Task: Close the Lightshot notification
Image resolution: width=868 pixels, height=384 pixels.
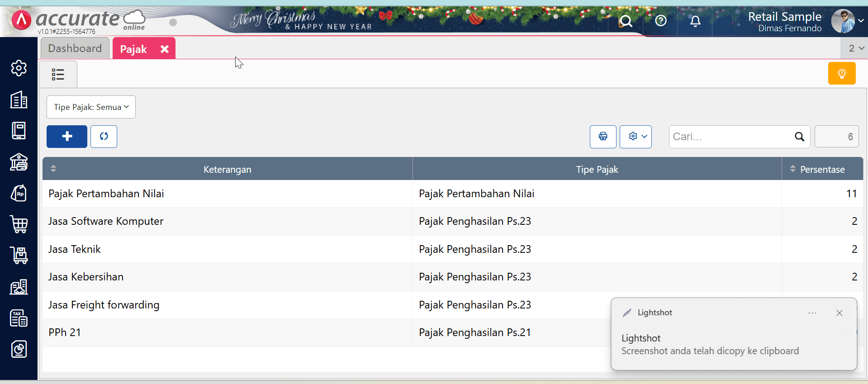Action: [840, 313]
